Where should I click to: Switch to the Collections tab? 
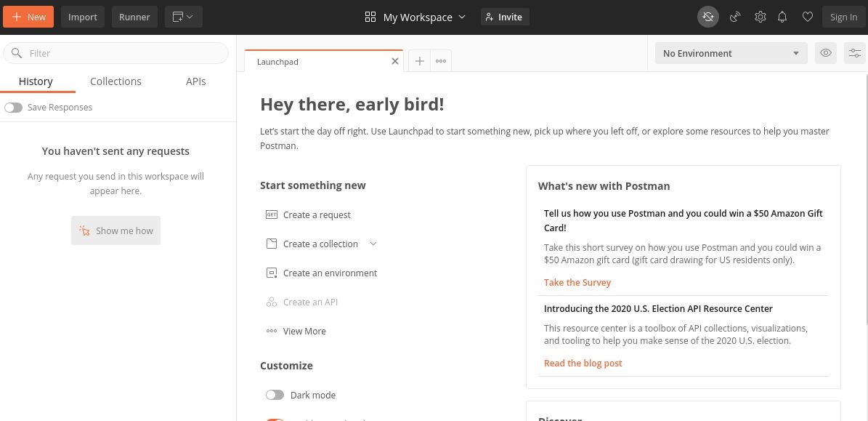(115, 81)
